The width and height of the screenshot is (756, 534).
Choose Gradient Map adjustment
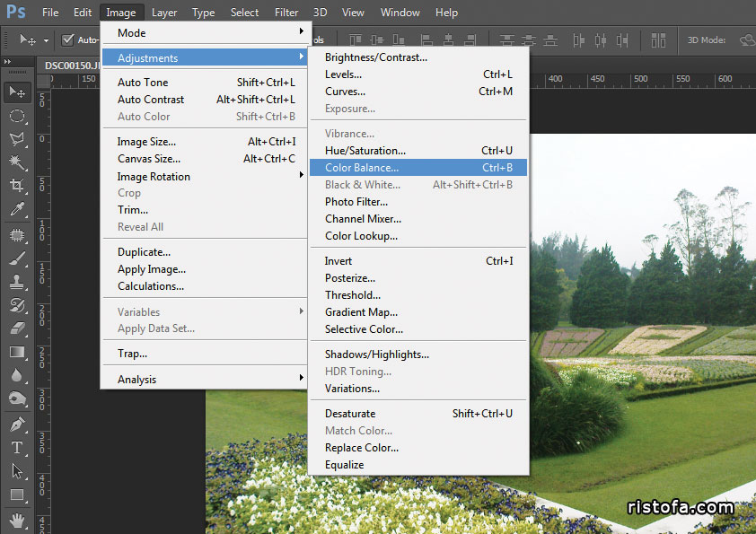point(418,312)
